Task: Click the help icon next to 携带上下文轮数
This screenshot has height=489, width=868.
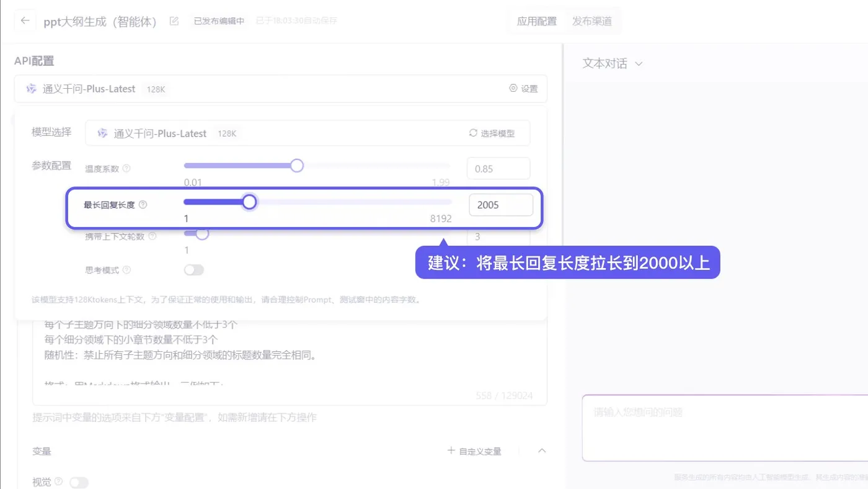Action: [153, 236]
